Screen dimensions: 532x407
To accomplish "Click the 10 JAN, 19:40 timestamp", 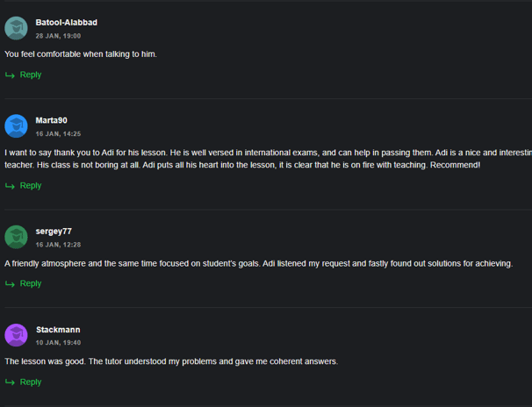I will [x=58, y=343].
